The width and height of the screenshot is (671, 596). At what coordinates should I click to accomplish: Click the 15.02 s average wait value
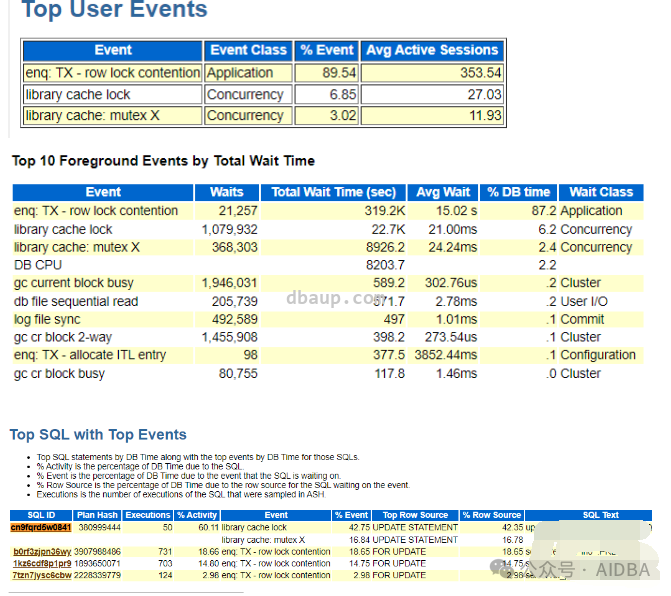[x=456, y=211]
